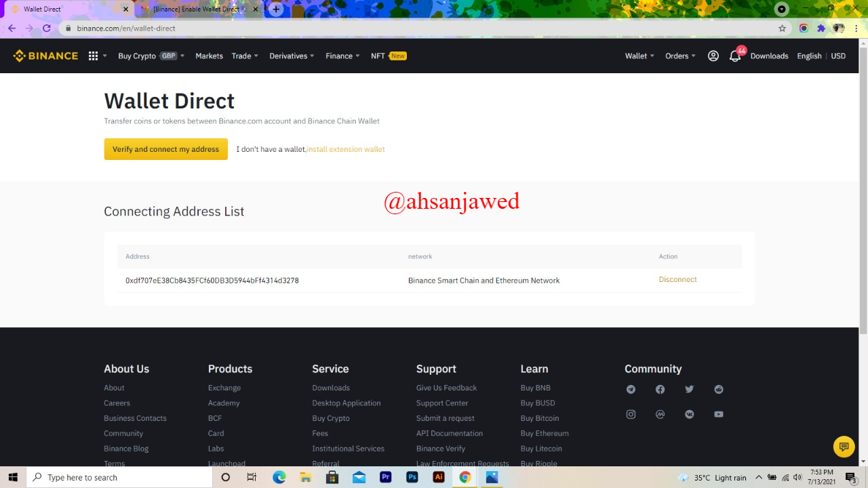Open the YouTube community icon
Viewport: 868px width, 488px height.
(719, 414)
